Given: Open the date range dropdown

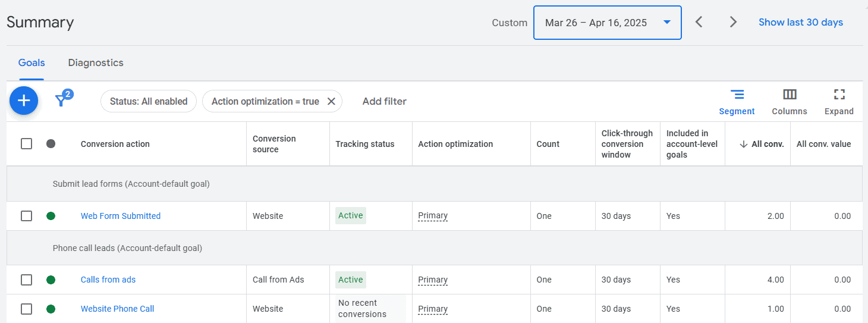Looking at the screenshot, I should (607, 23).
